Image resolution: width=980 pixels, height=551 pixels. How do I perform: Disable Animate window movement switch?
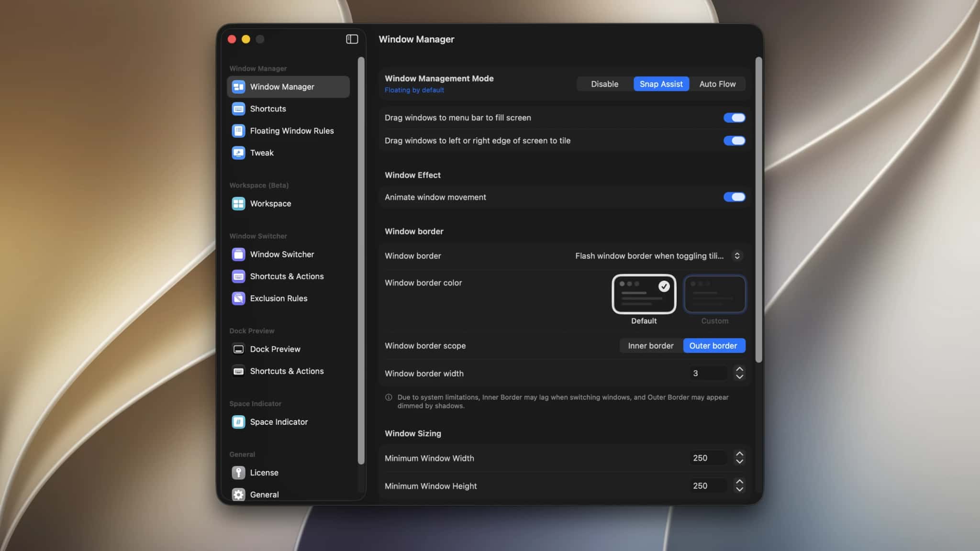click(x=734, y=197)
